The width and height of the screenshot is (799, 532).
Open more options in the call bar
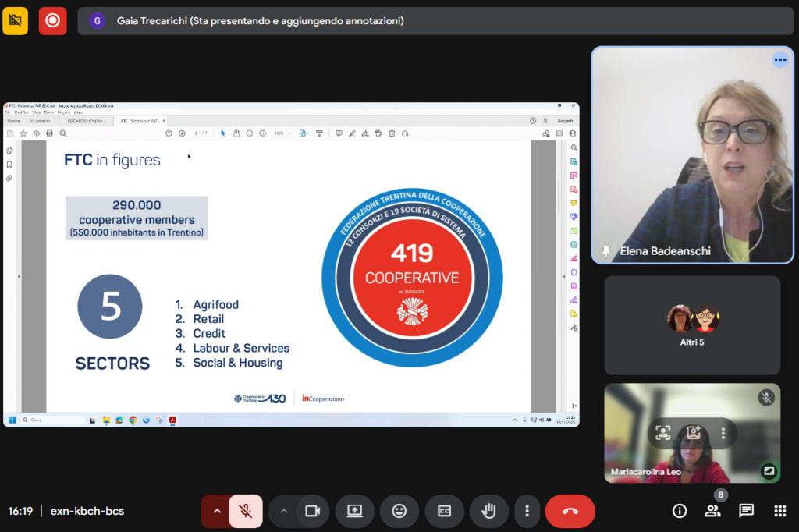tap(527, 511)
